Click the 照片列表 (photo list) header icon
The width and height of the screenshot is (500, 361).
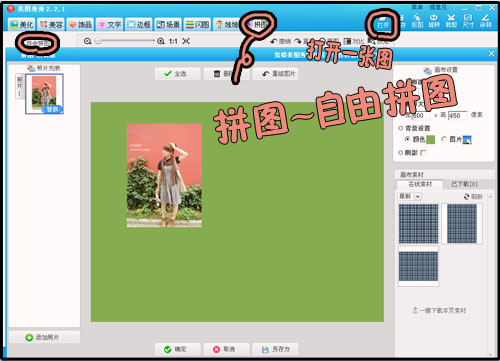tap(31, 68)
